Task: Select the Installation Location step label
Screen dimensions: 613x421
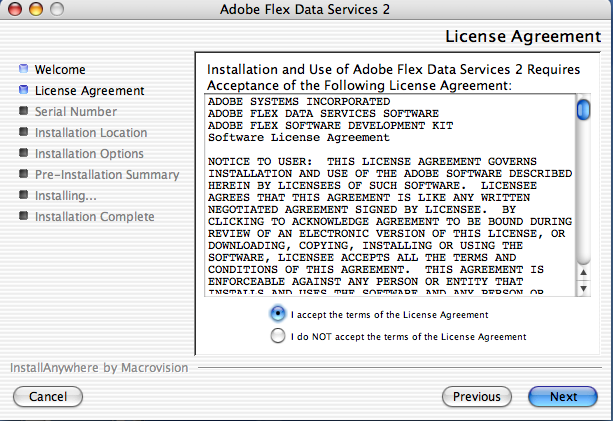Action: tap(91, 133)
